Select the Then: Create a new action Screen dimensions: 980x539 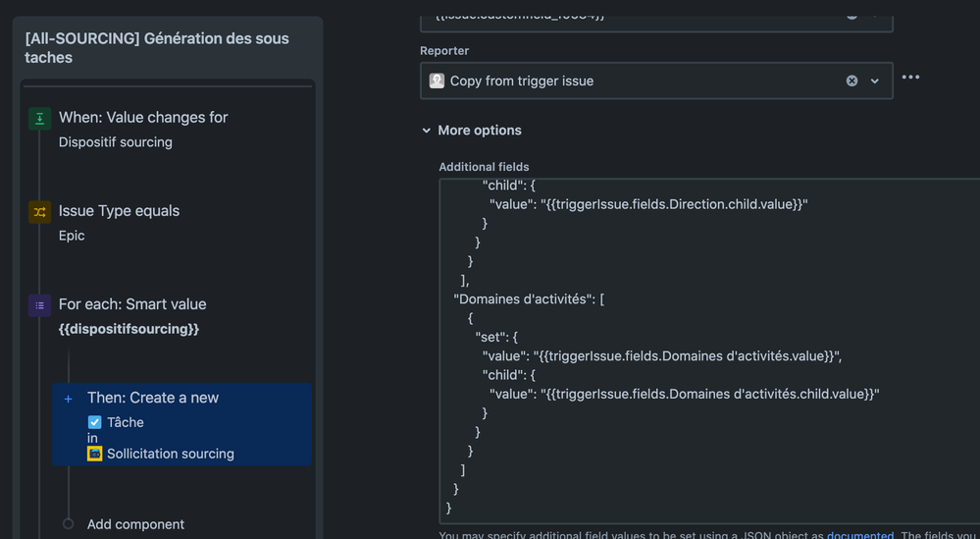click(x=153, y=398)
